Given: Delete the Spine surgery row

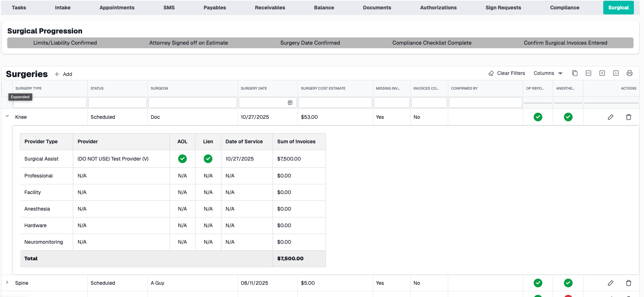Looking at the screenshot, I should [628, 283].
